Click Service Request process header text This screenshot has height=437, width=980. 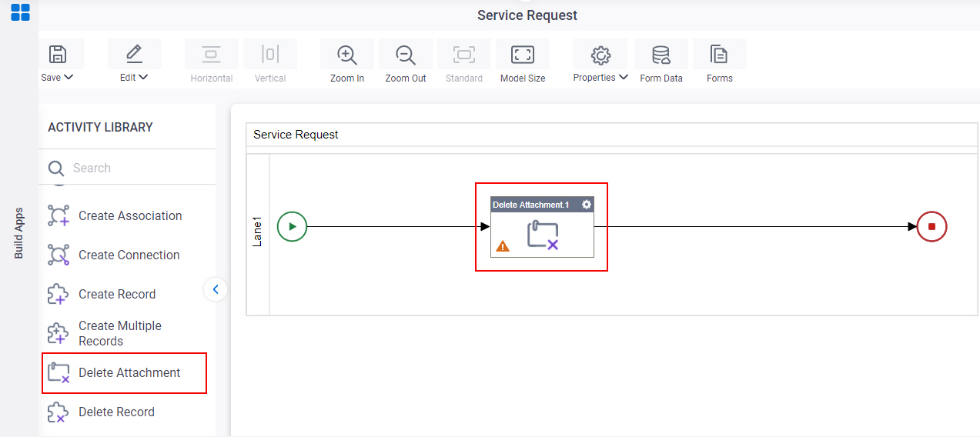point(296,135)
